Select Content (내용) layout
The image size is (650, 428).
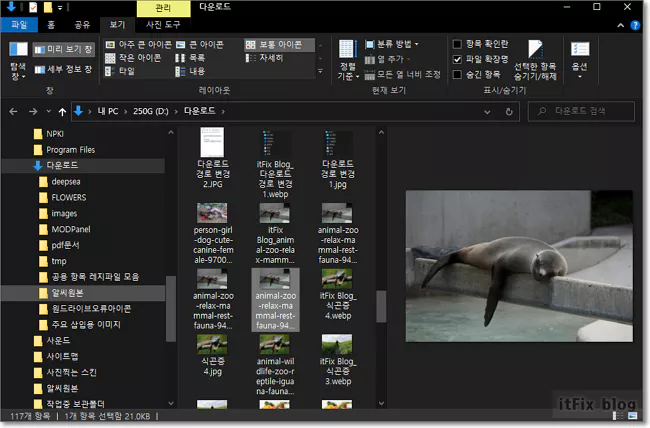pos(190,71)
